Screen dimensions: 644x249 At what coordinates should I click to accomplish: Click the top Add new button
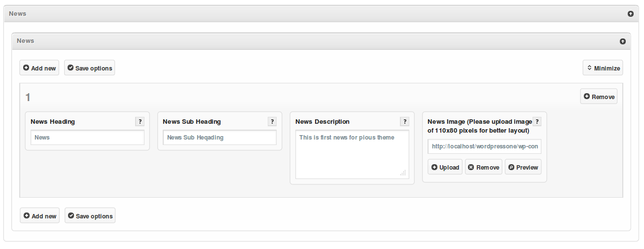tap(39, 68)
